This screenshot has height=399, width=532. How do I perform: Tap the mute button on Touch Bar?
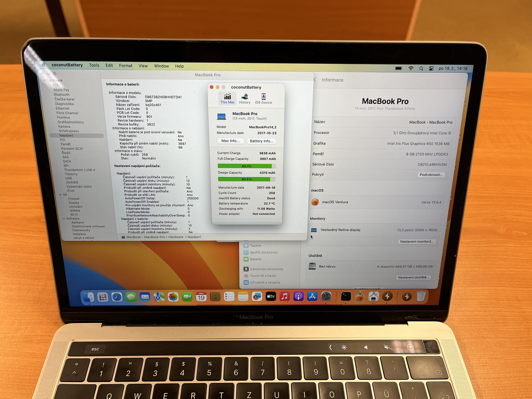click(x=388, y=347)
